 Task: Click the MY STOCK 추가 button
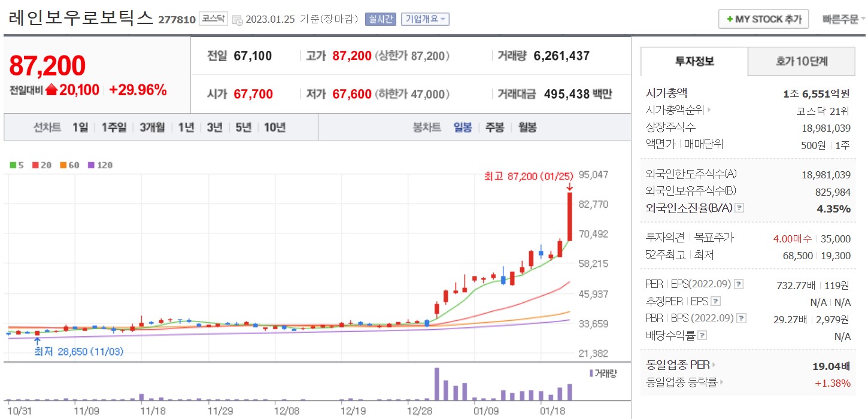pos(763,19)
